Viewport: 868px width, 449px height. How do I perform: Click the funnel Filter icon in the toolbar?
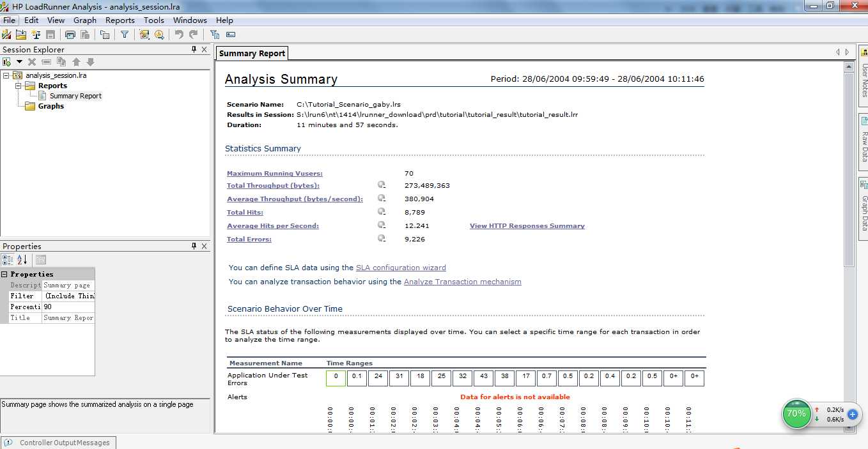coord(125,34)
